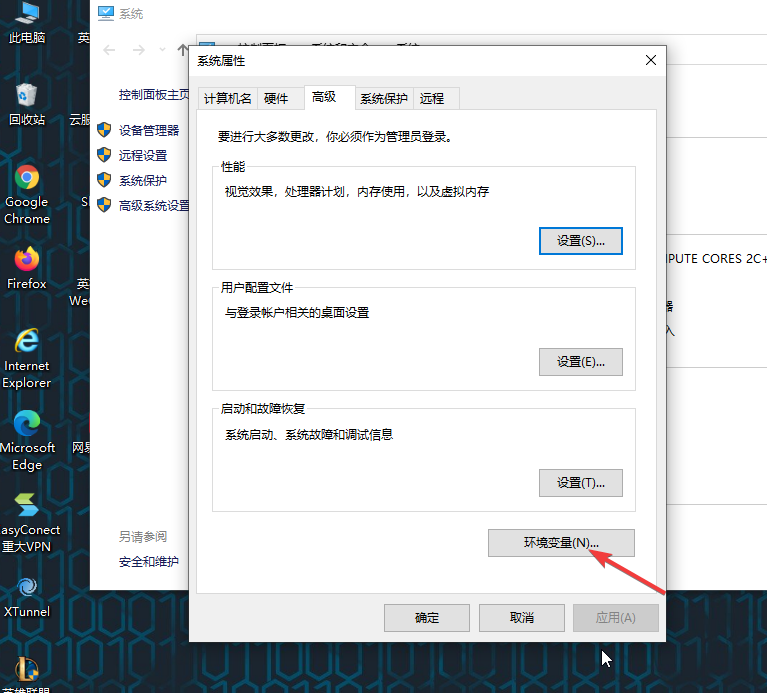Screen dimensions: 767x693
Task: Open performance 设置(S)... button
Action: click(x=581, y=241)
